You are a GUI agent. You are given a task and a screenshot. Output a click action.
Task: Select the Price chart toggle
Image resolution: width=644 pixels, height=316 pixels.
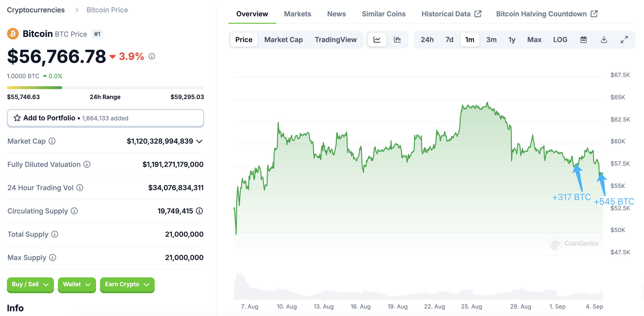pos(244,40)
